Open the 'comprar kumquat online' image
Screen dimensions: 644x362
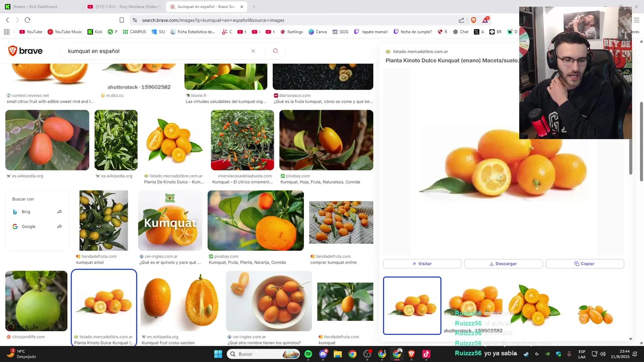pyautogui.click(x=341, y=222)
